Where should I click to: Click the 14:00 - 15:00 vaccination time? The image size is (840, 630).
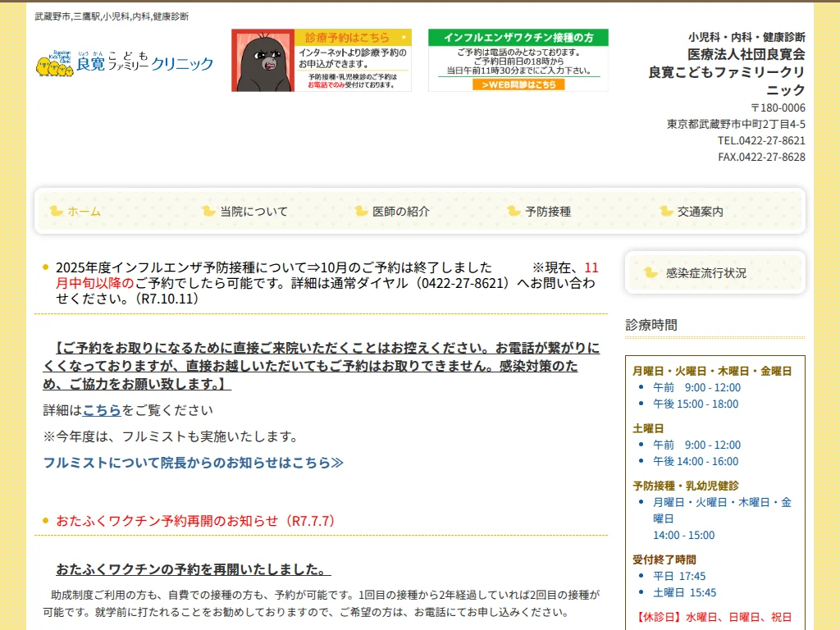coord(683,535)
